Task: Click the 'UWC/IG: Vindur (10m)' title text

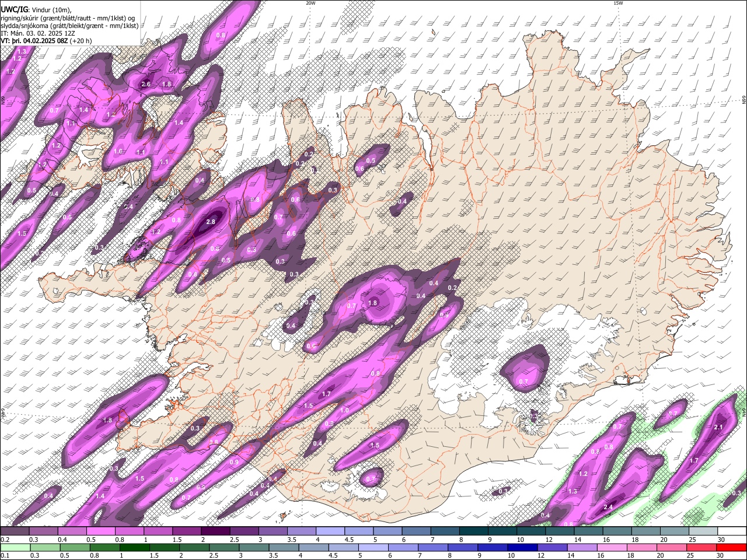Action: [36, 9]
